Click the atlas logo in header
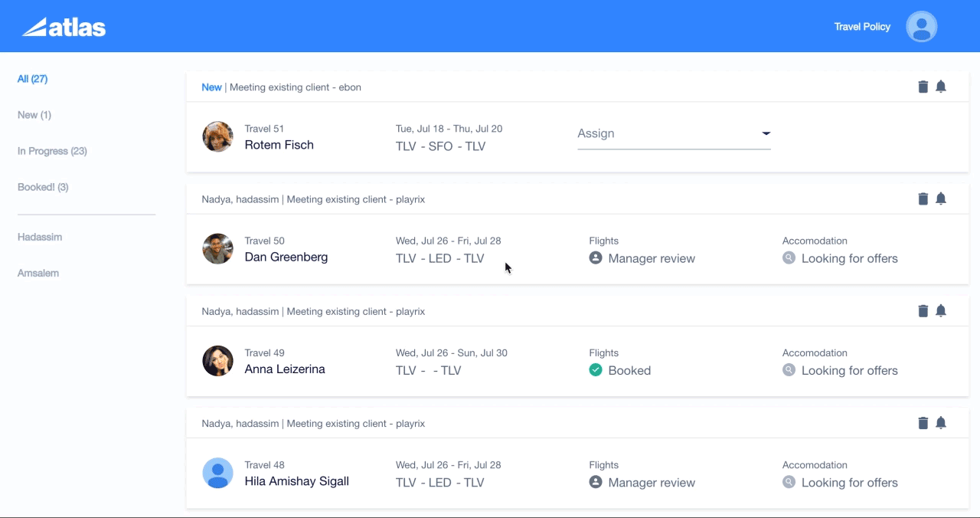This screenshot has height=518, width=980. (x=64, y=28)
